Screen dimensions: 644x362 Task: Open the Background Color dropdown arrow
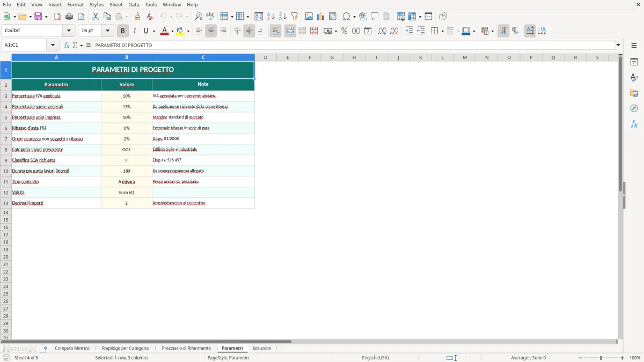[x=188, y=31]
